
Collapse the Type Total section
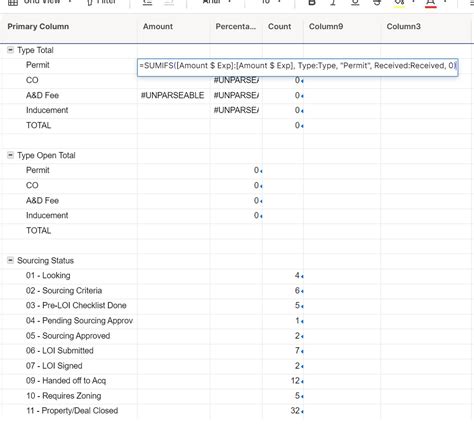tap(10, 50)
